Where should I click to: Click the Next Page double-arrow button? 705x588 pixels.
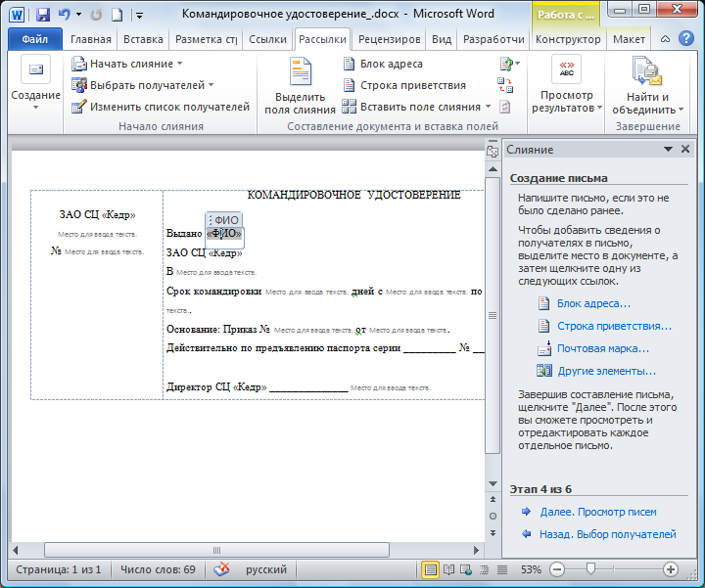point(493,533)
